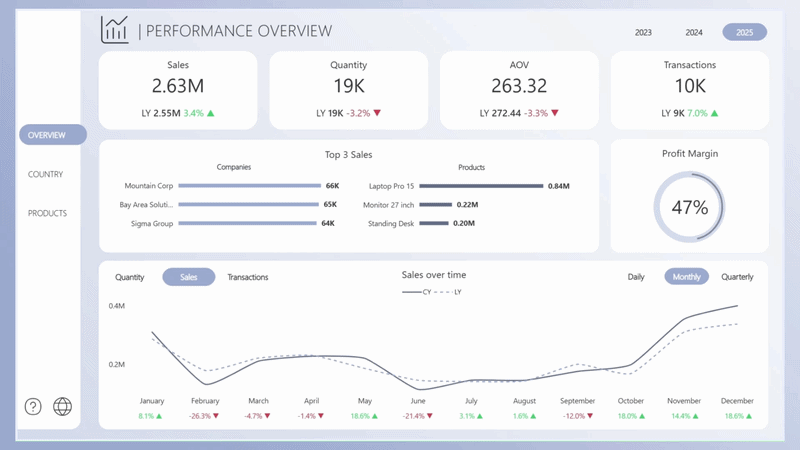The width and height of the screenshot is (800, 450).
Task: Click the AOV 263.32 value
Action: (519, 86)
